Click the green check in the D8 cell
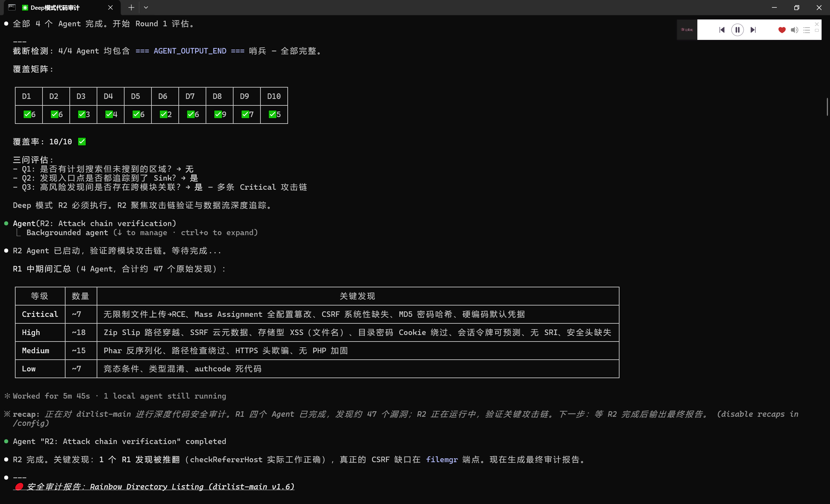Viewport: 830px width, 504px height. 218,114
